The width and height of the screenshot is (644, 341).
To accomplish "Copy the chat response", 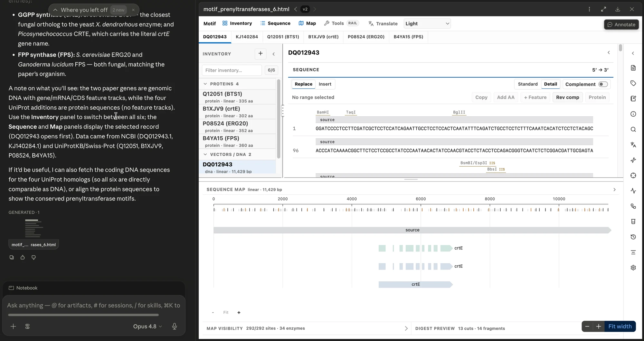I will pos(12,257).
